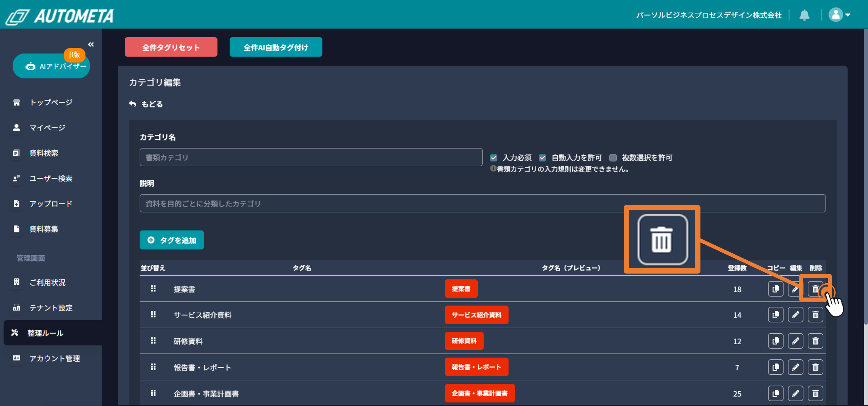Copy the 企画書・事業計画書 tag

tap(775, 393)
